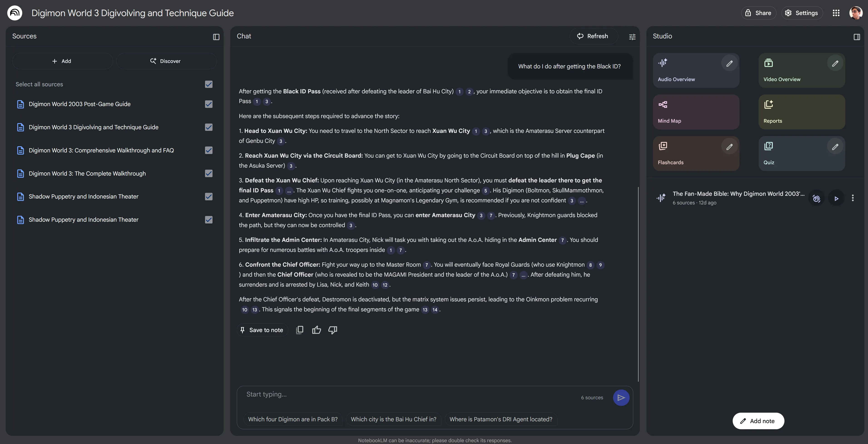Open chat configuration sliders

pyautogui.click(x=632, y=37)
